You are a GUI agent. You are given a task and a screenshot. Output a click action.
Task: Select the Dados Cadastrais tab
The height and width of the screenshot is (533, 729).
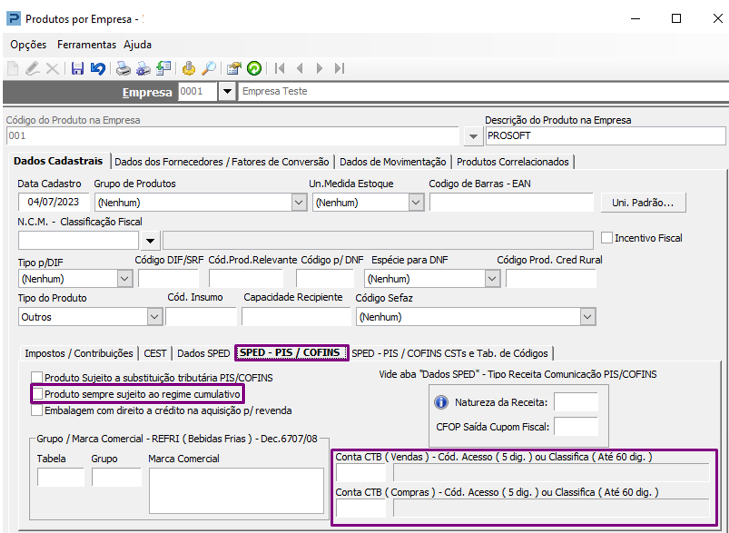(58, 161)
